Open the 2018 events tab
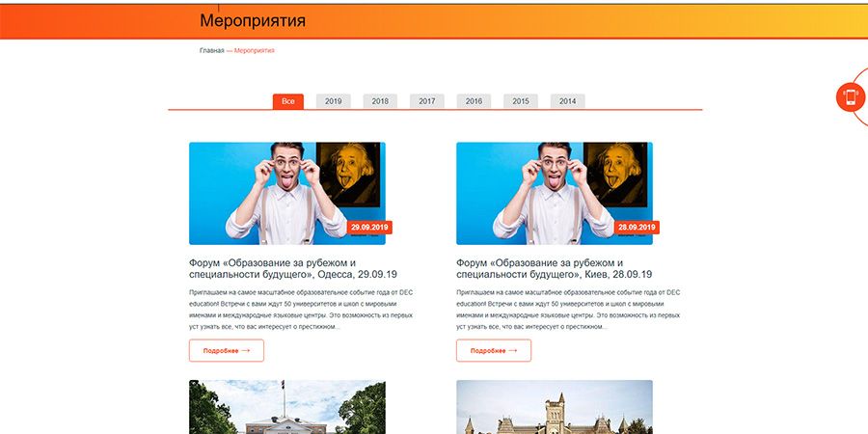The height and width of the screenshot is (434, 868). tap(380, 101)
